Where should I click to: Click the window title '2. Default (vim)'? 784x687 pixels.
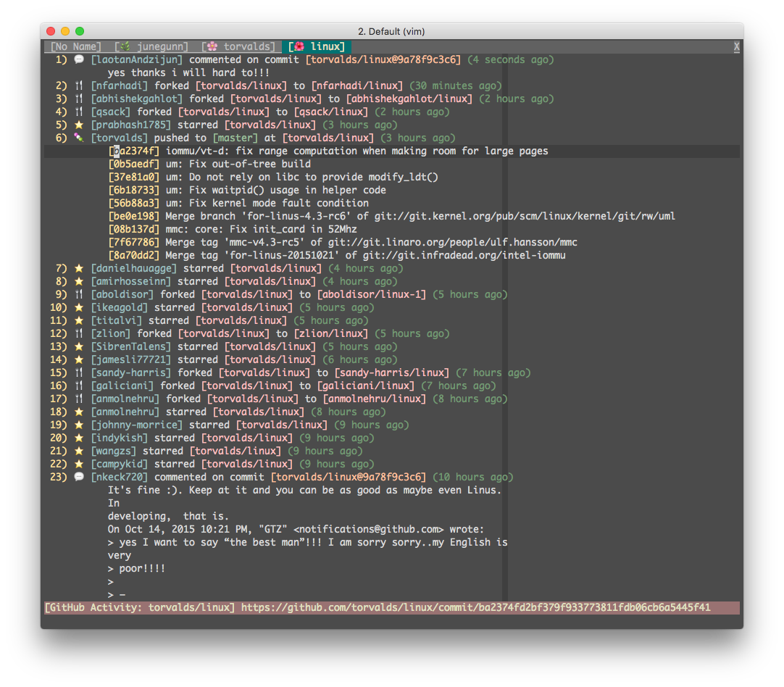point(391,31)
